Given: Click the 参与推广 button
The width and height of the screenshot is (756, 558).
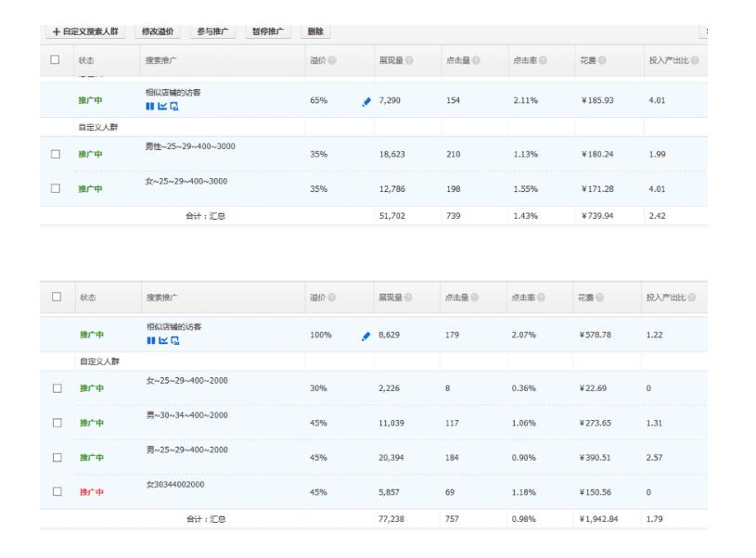Looking at the screenshot, I should 212,32.
